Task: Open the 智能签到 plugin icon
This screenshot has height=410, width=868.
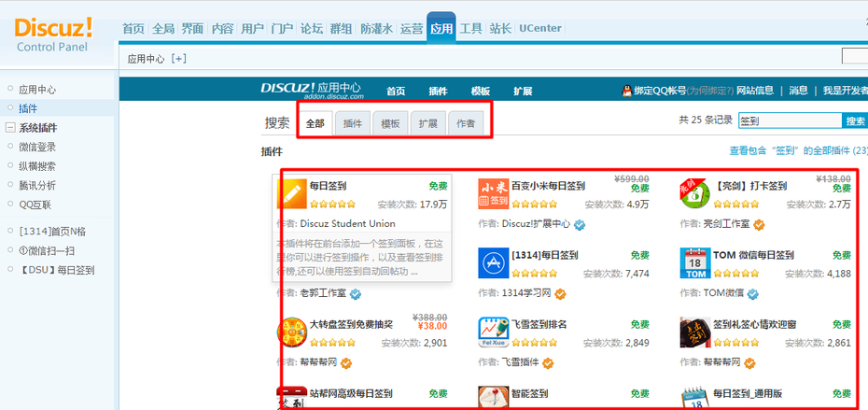Action: tap(493, 398)
